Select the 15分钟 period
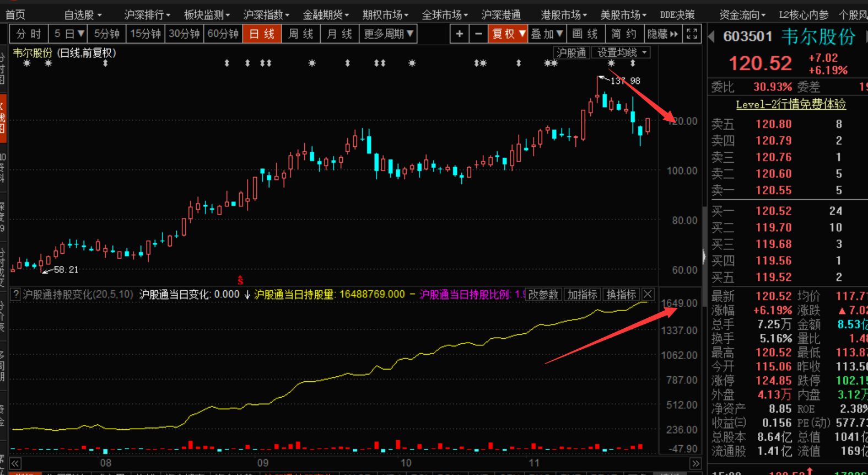The width and height of the screenshot is (868, 475). pyautogui.click(x=145, y=34)
